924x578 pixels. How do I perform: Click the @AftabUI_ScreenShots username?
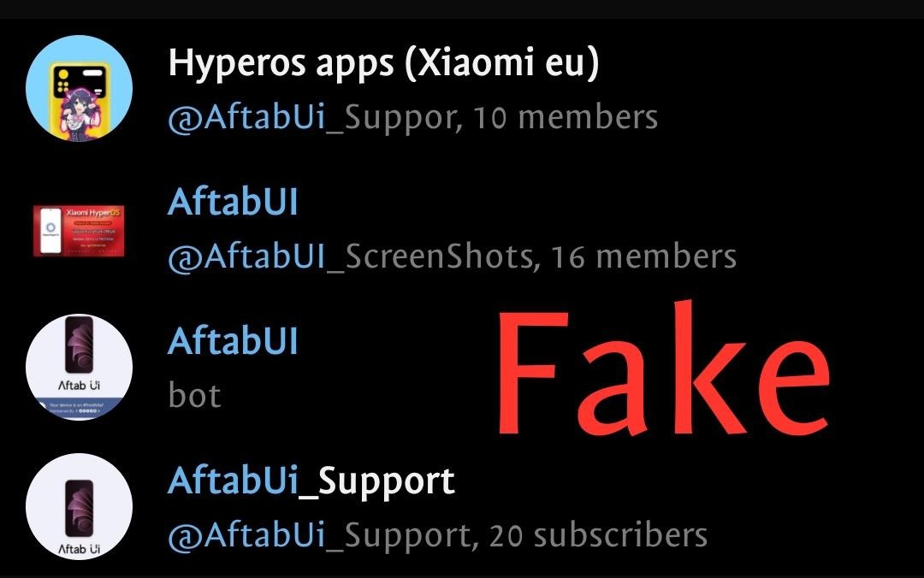click(x=351, y=257)
